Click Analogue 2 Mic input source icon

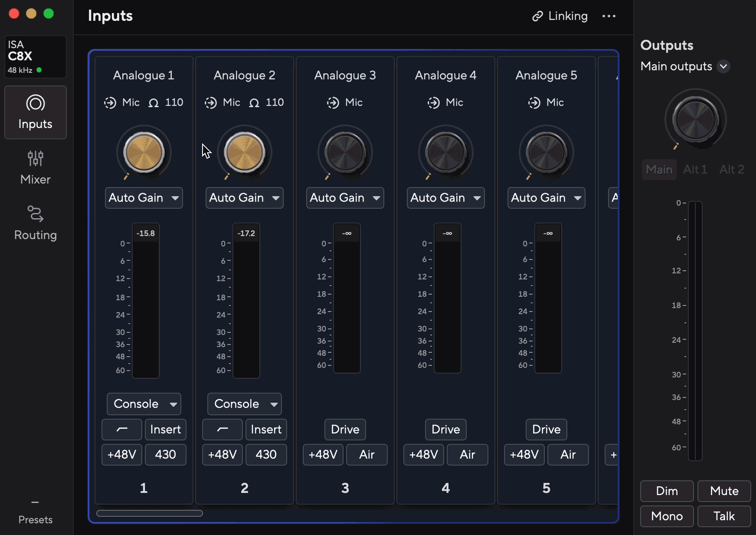pos(211,103)
